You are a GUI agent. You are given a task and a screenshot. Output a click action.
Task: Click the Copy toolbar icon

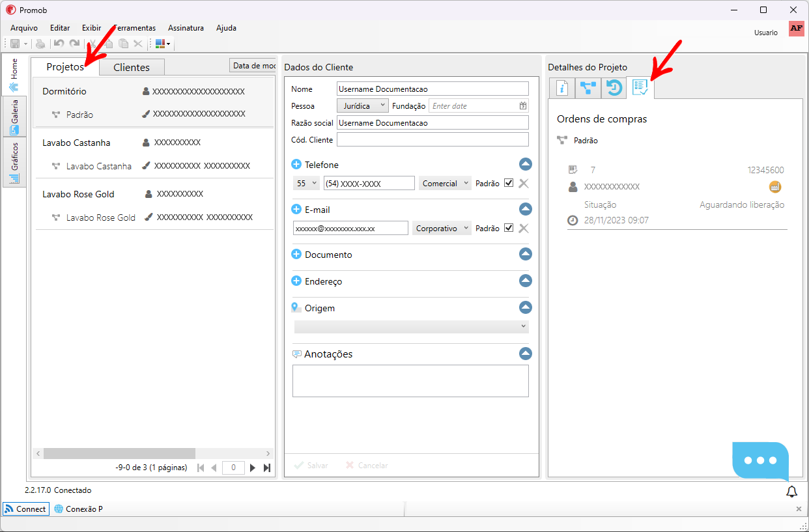[x=108, y=44]
